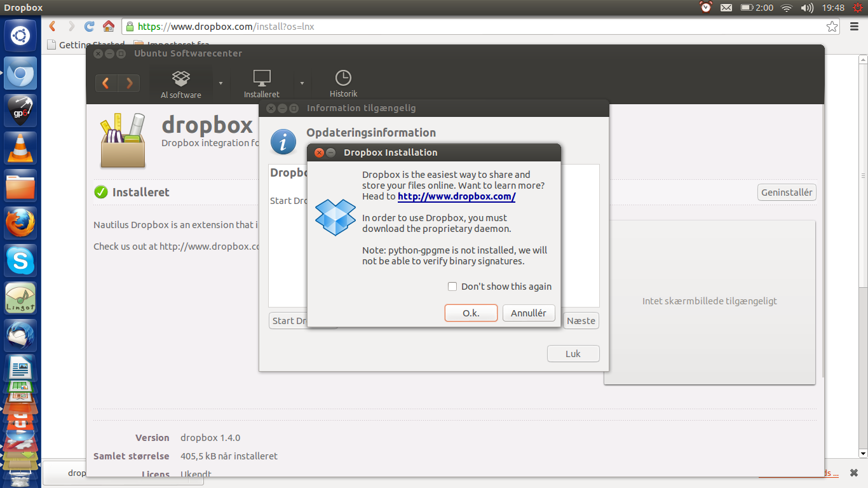Click the Intet skærmbillede tilgængeligt placeholder
Image resolution: width=868 pixels, height=488 pixels.
pyautogui.click(x=709, y=301)
